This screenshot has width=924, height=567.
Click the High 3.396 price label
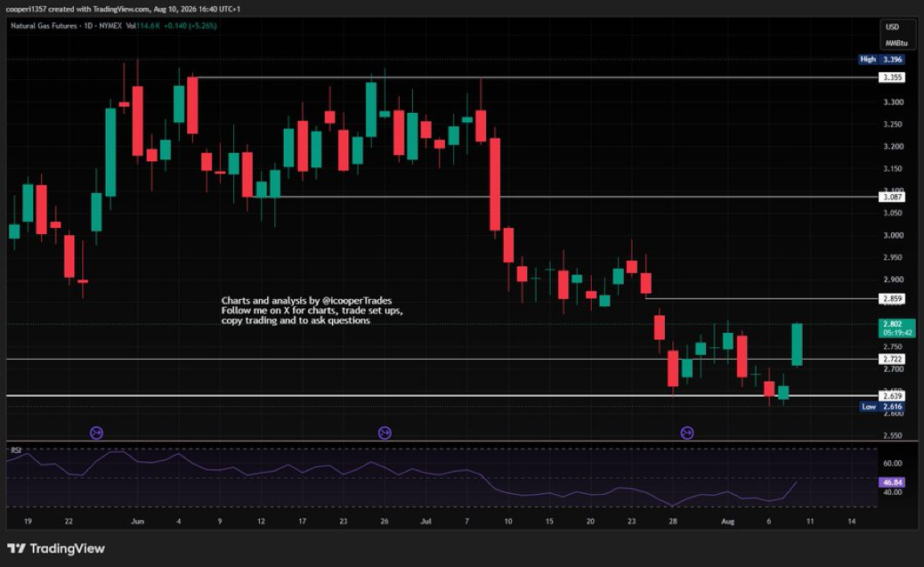881,60
